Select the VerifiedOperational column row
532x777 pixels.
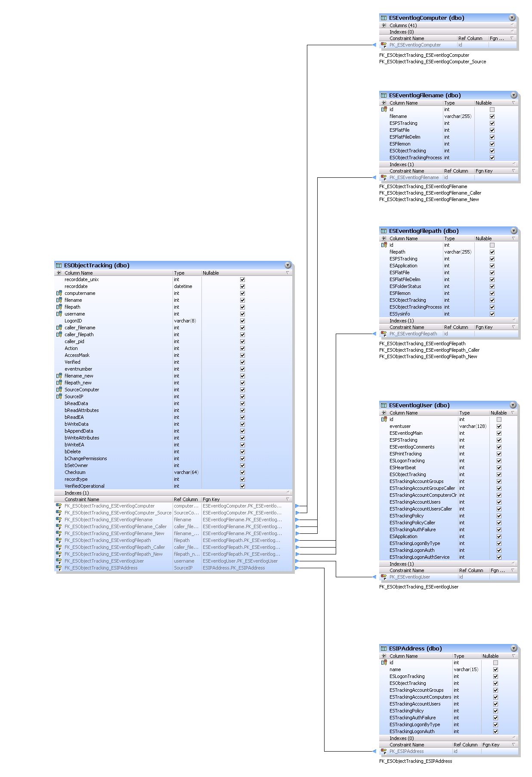click(x=174, y=486)
